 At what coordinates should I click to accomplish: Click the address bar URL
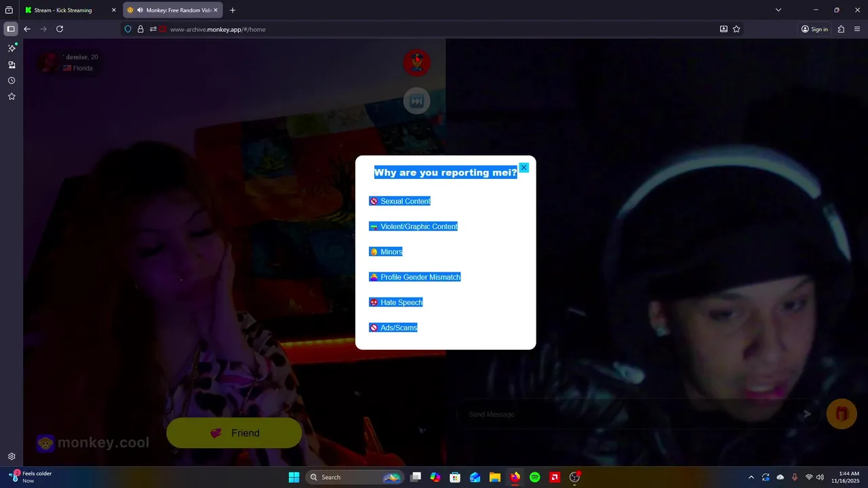point(218,29)
